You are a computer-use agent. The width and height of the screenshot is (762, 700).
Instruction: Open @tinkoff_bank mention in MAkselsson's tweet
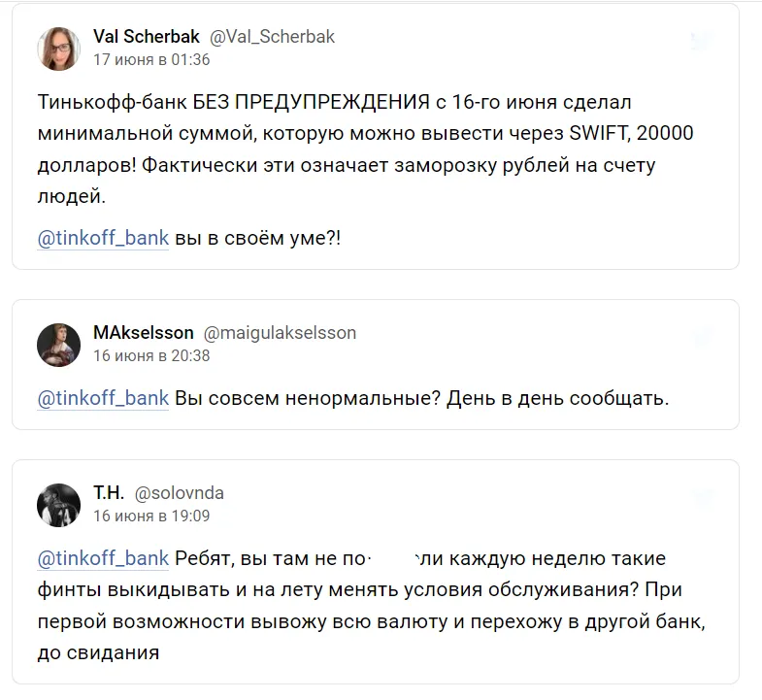coord(103,399)
